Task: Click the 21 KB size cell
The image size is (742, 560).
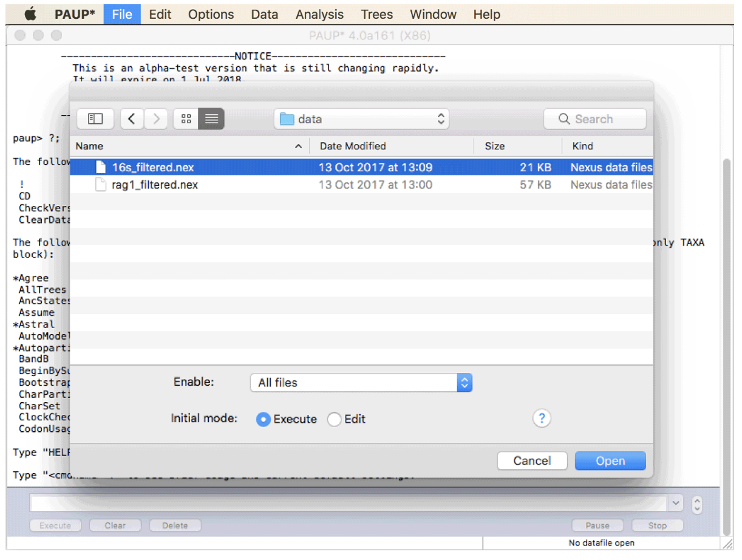Action: [x=536, y=167]
